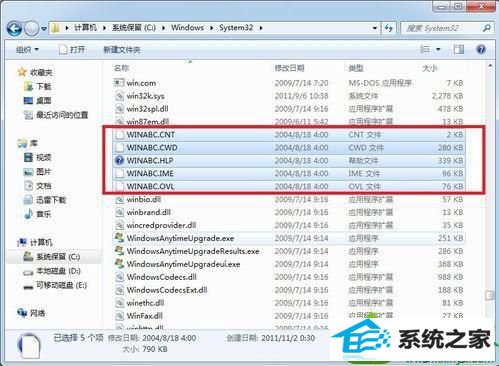The height and width of the screenshot is (366, 499).
Task: Click the help question mark icon
Action: pos(481,50)
